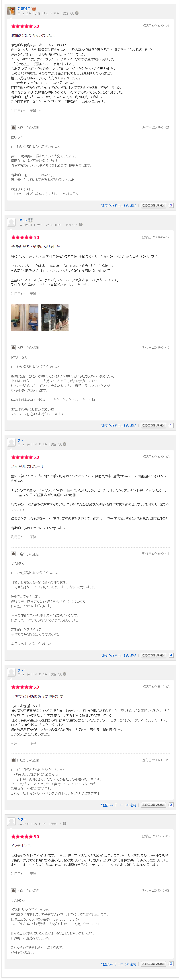Click the guest avatar on the 丁寧で安心感のある整体院です review
Image resolution: width=180 pixels, height=980 pixels.
tap(11, 672)
